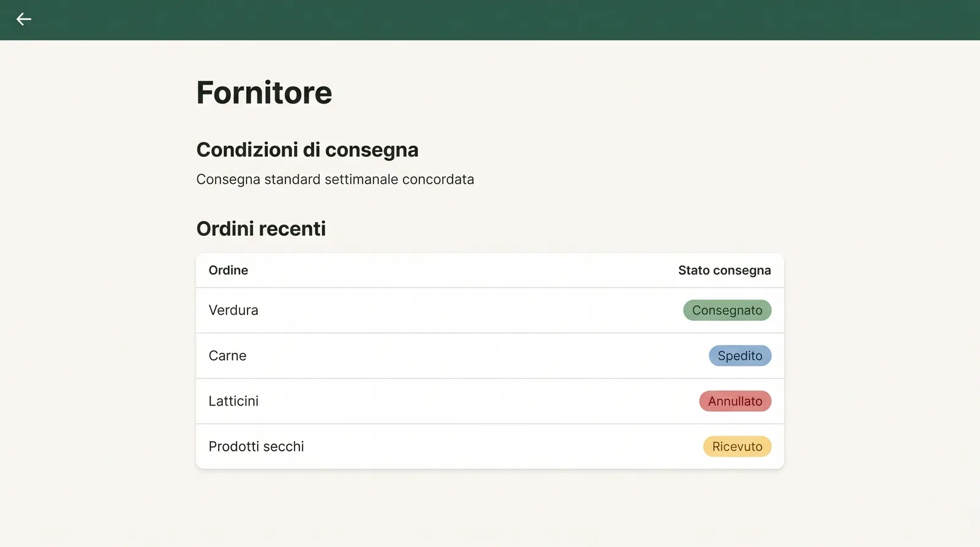Select the Condizioni di consegna heading

(307, 149)
